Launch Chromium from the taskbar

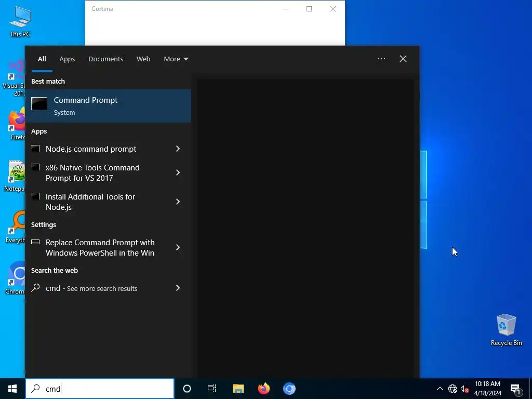[x=289, y=389]
